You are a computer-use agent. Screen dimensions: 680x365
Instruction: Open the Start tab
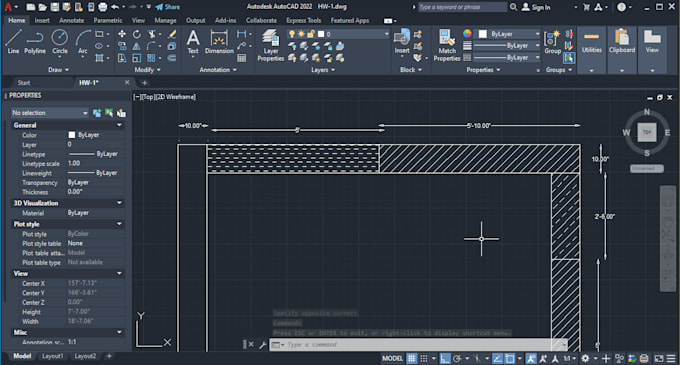click(x=23, y=82)
